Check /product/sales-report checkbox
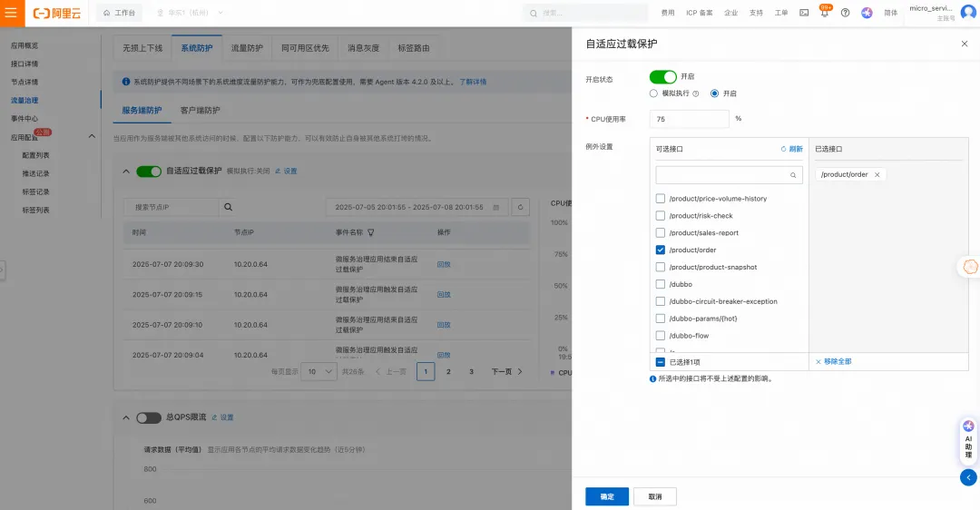 [660, 233]
